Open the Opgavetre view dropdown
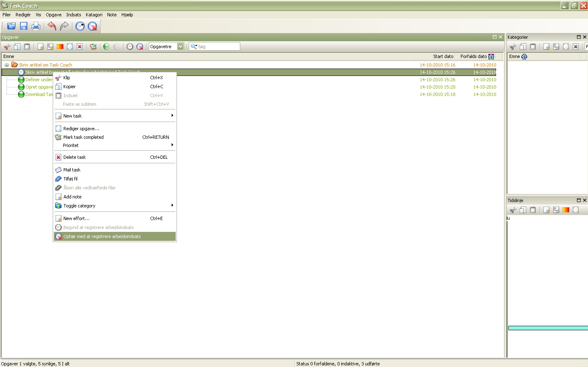588x367 pixels. pos(180,47)
